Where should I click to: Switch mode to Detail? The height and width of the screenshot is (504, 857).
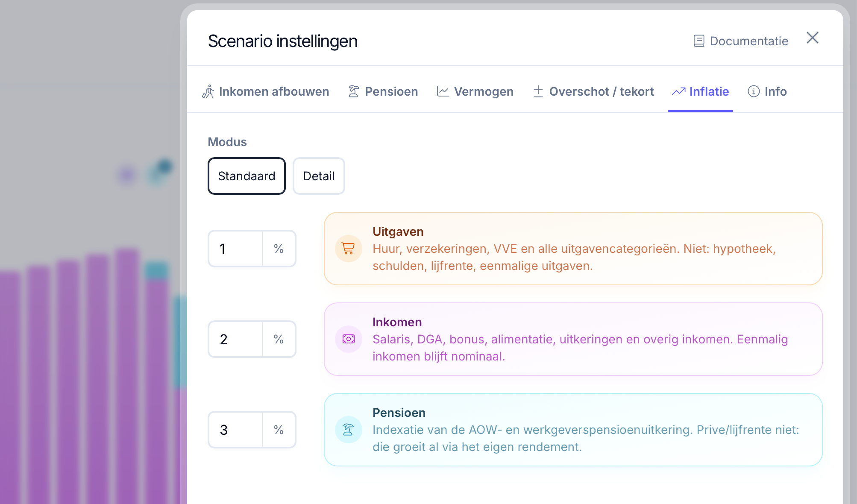point(319,176)
